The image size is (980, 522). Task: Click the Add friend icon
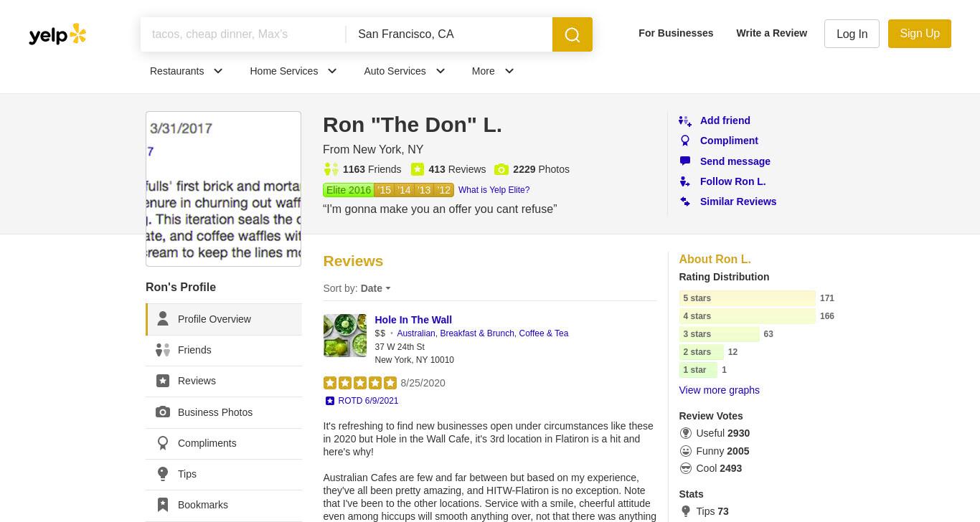[685, 121]
